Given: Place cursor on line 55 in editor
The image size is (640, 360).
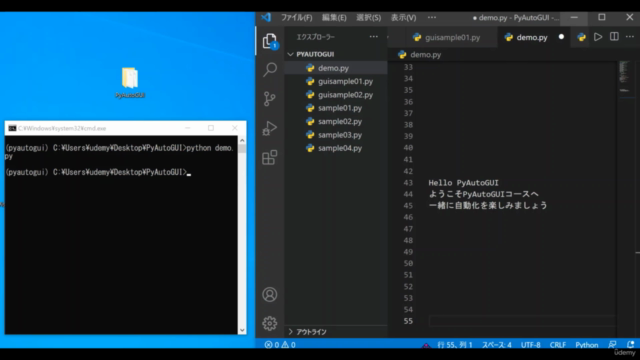Looking at the screenshot, I should tap(522, 321).
